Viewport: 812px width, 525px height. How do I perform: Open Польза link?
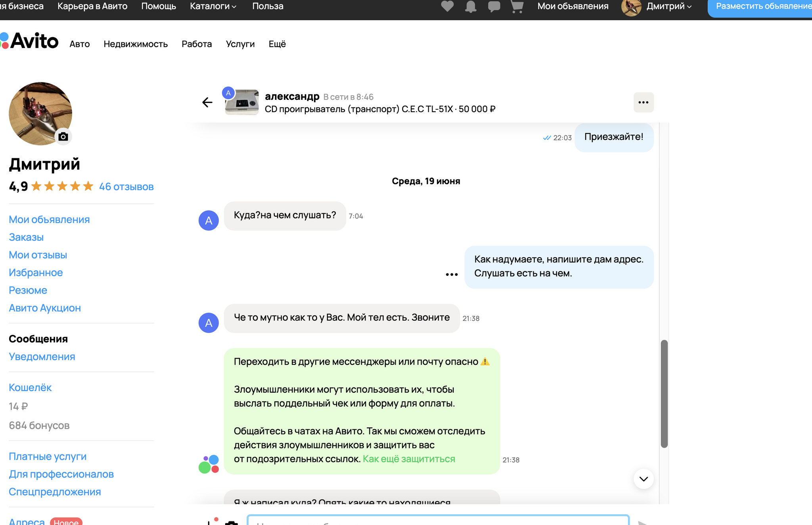tap(268, 6)
